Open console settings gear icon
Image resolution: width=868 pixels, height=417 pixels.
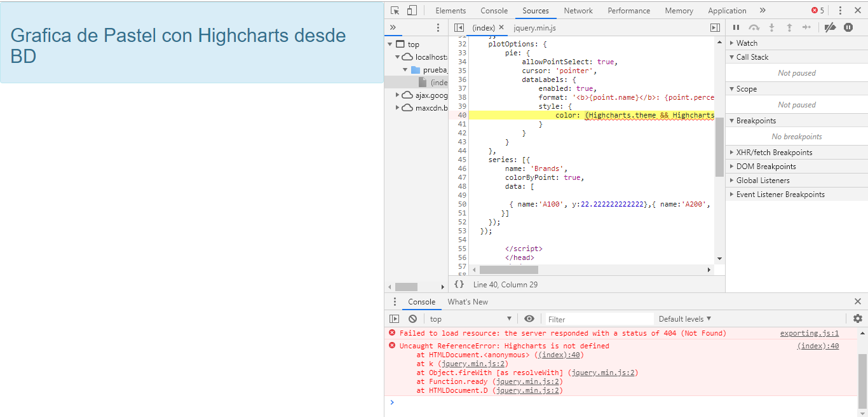[858, 318]
